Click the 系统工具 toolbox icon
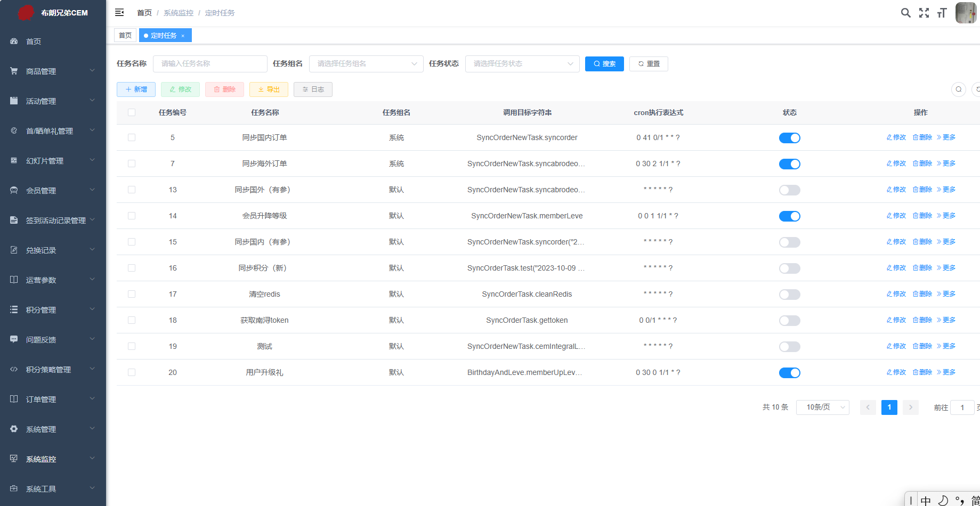This screenshot has width=980, height=506. [x=14, y=488]
